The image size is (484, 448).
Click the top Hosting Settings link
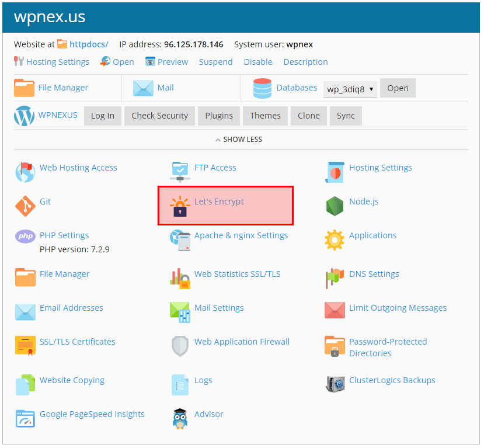58,62
